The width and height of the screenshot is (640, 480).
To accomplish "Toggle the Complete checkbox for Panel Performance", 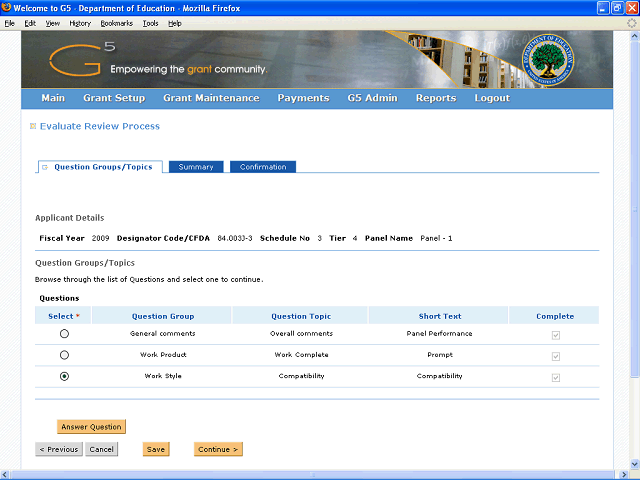I will [x=555, y=334].
